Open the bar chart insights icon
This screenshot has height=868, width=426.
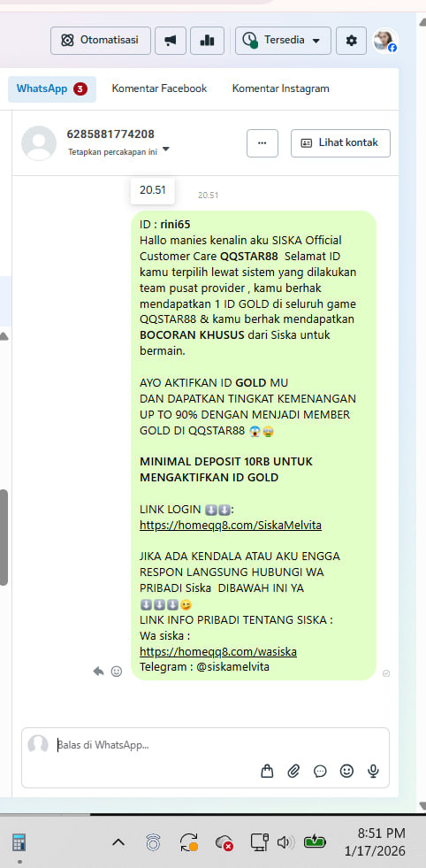[x=207, y=41]
